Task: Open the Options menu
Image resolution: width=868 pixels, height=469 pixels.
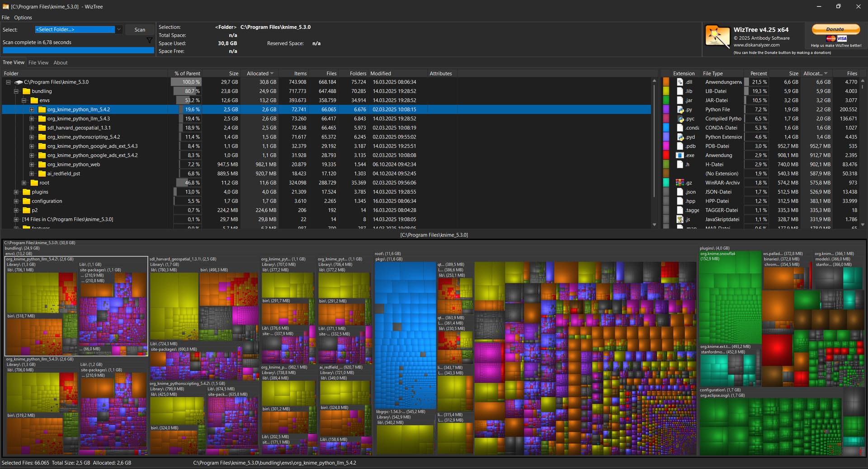Action: (x=23, y=18)
